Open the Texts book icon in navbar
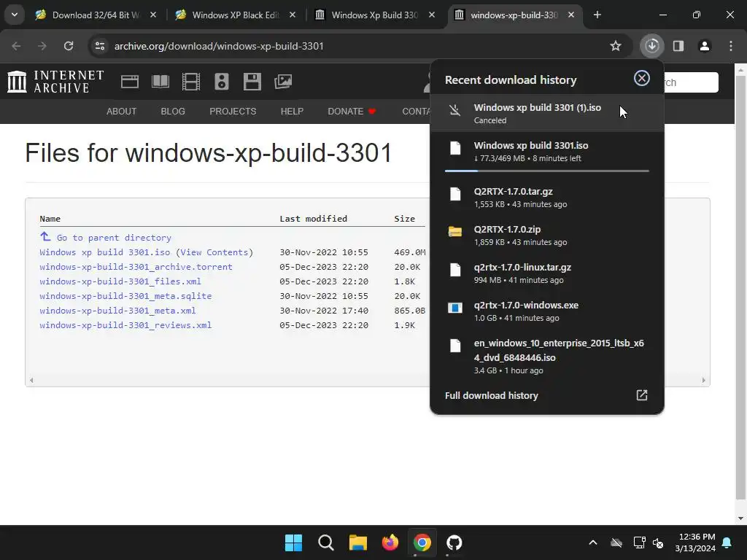This screenshot has width=747, height=560. 160,82
